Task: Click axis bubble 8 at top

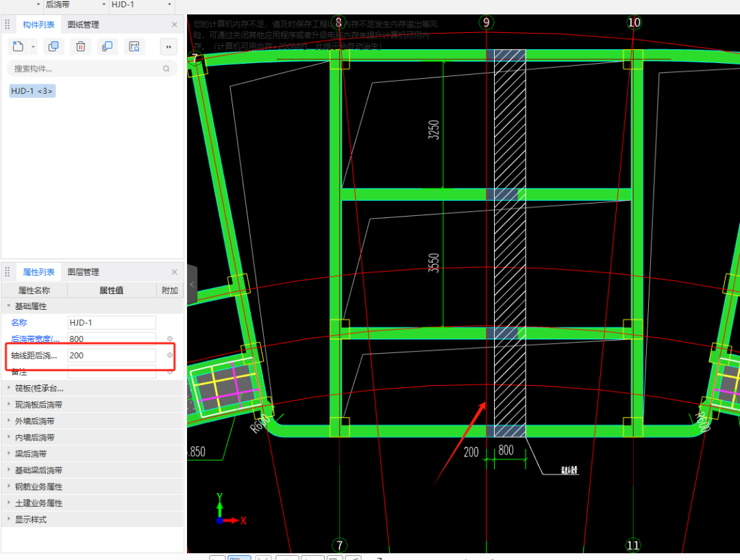Action: [x=338, y=22]
